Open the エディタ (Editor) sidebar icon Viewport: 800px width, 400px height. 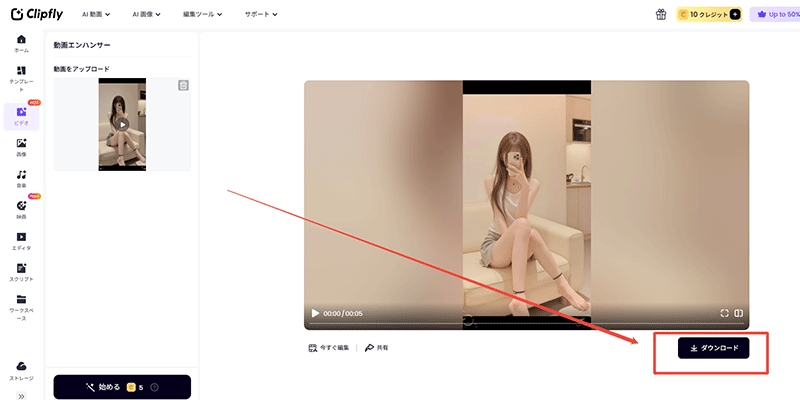click(21, 237)
